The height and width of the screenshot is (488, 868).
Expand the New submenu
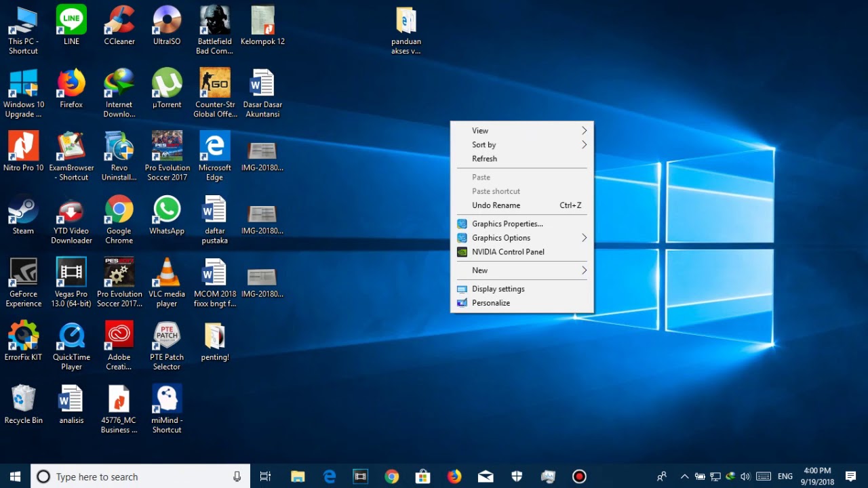522,270
